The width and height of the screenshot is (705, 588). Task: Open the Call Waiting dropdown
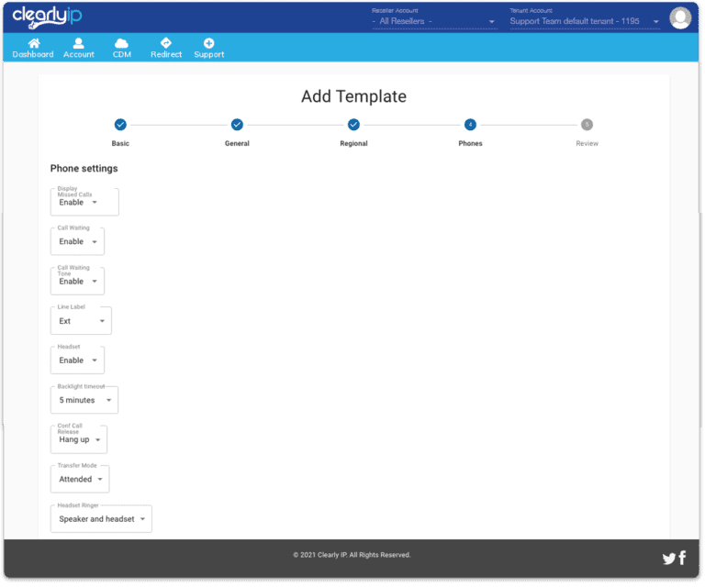point(77,241)
